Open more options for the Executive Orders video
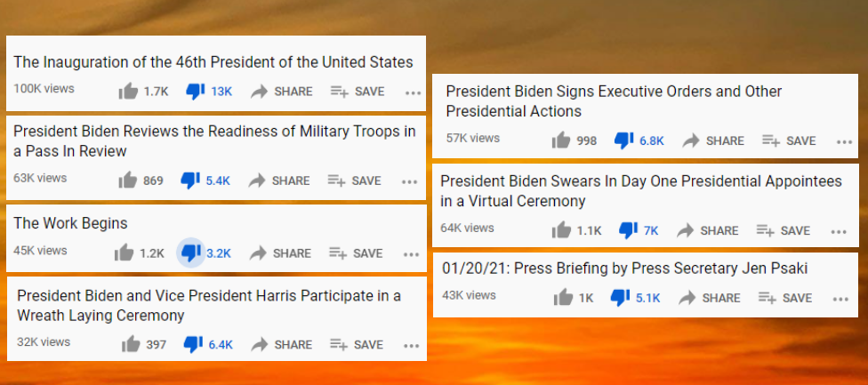 pyautogui.click(x=844, y=141)
